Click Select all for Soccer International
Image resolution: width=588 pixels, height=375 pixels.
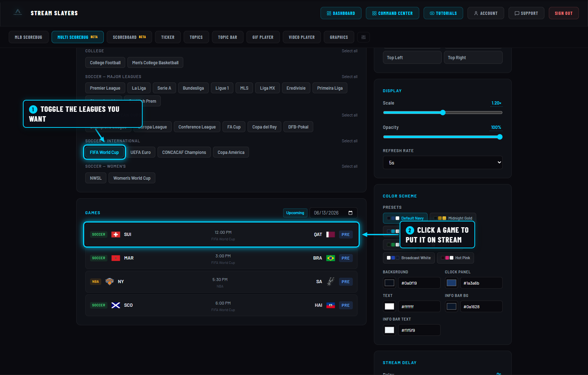pyautogui.click(x=350, y=141)
